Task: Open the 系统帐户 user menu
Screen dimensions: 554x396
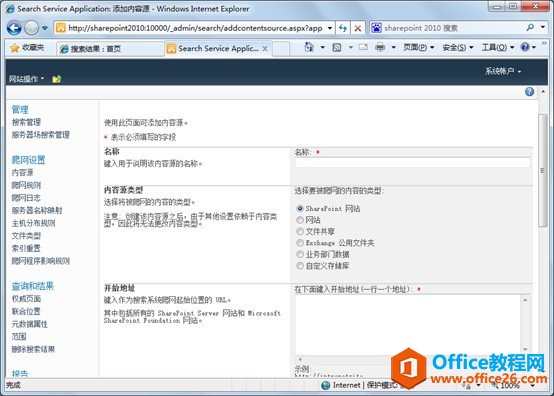Action: click(503, 71)
